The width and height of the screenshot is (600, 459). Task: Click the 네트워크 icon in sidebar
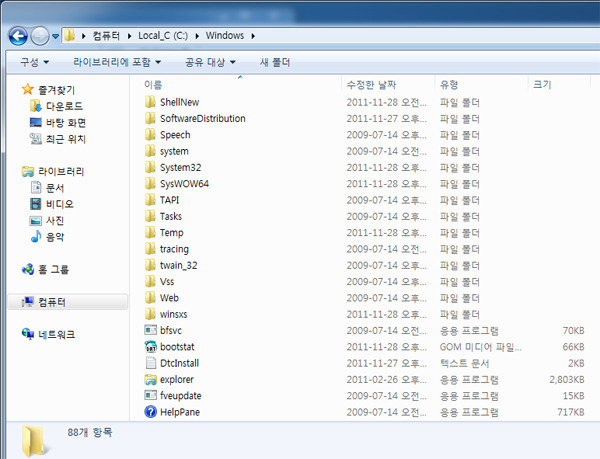(28, 334)
